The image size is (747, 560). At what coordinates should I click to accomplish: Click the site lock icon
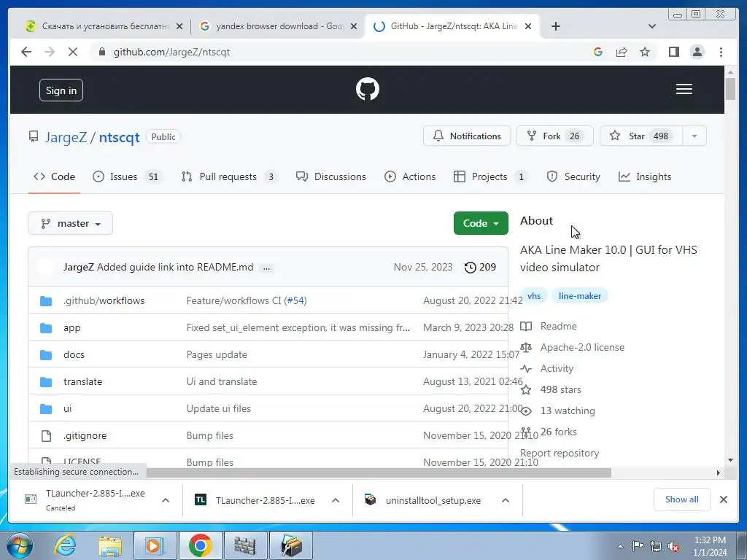tap(101, 52)
